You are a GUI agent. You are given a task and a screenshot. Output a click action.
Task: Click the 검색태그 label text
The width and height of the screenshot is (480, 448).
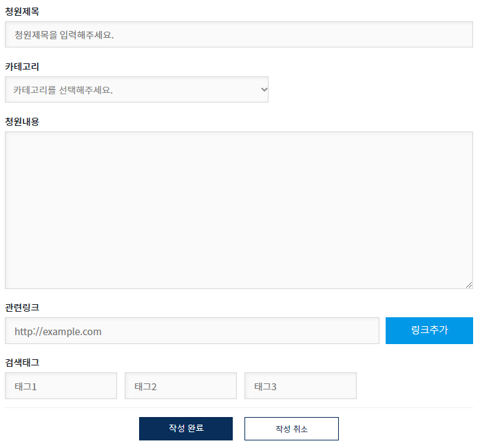(x=22, y=363)
